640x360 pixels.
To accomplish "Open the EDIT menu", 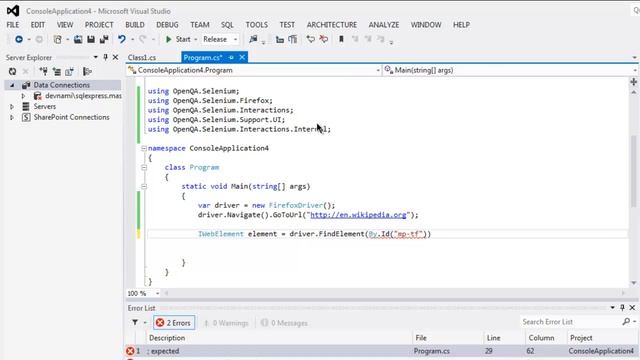I will (38, 25).
